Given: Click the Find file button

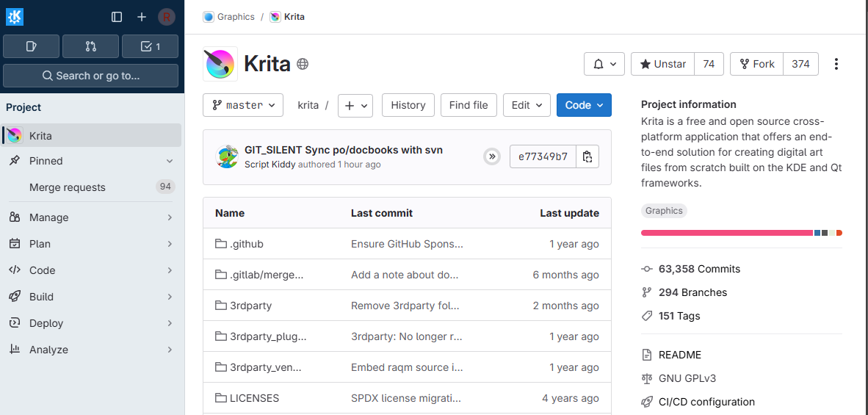Looking at the screenshot, I should 469,105.
